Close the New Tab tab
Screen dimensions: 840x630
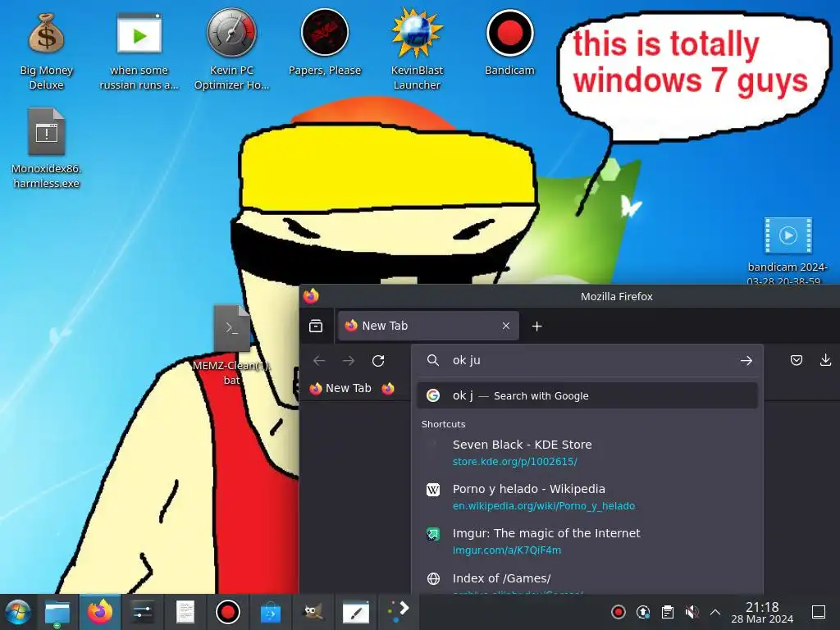(505, 326)
